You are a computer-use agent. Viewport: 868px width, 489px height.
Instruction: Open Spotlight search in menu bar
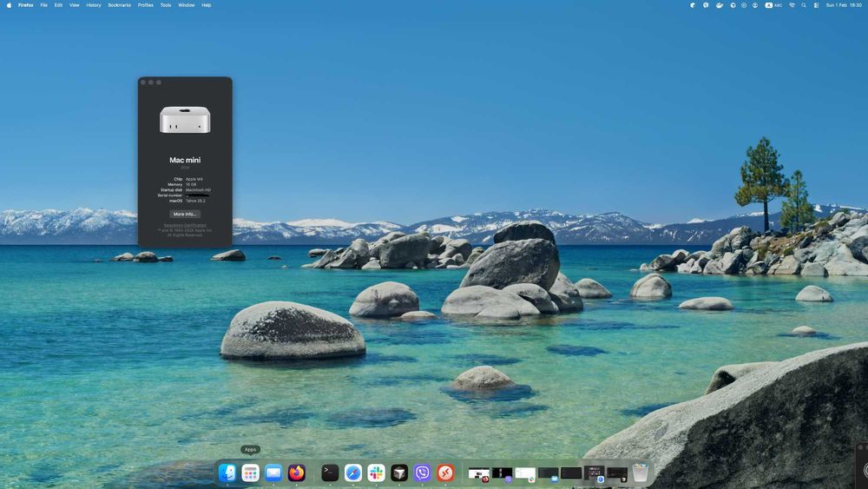pos(804,5)
